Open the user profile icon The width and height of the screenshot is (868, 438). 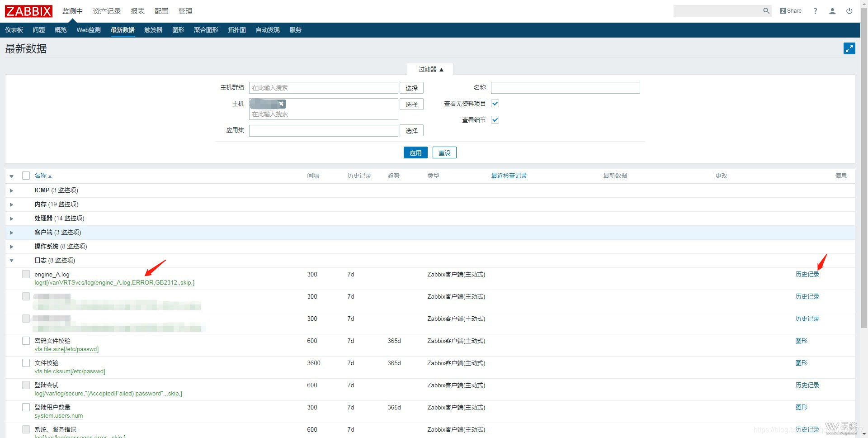pyautogui.click(x=832, y=11)
